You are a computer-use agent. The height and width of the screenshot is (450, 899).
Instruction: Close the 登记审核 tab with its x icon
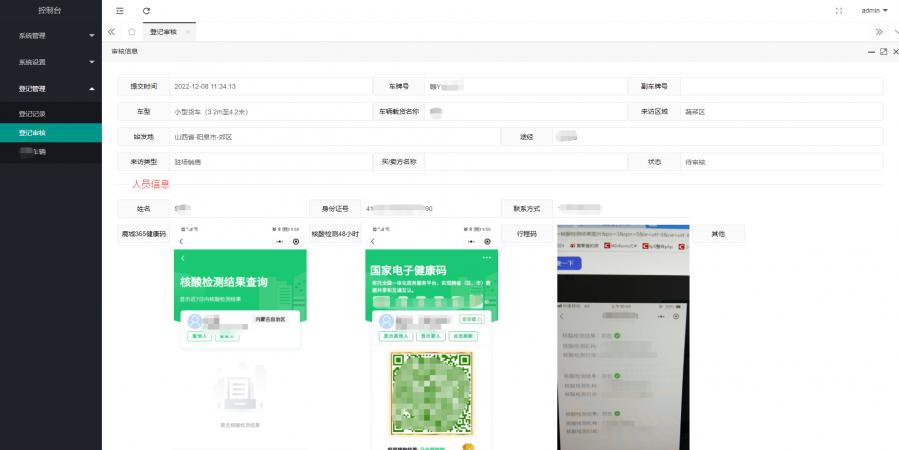(188, 32)
